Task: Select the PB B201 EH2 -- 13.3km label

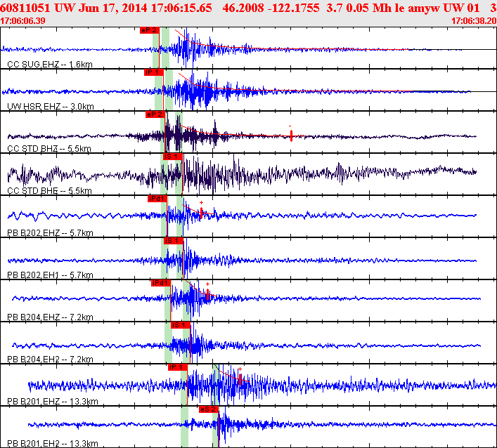Action: (53, 444)
